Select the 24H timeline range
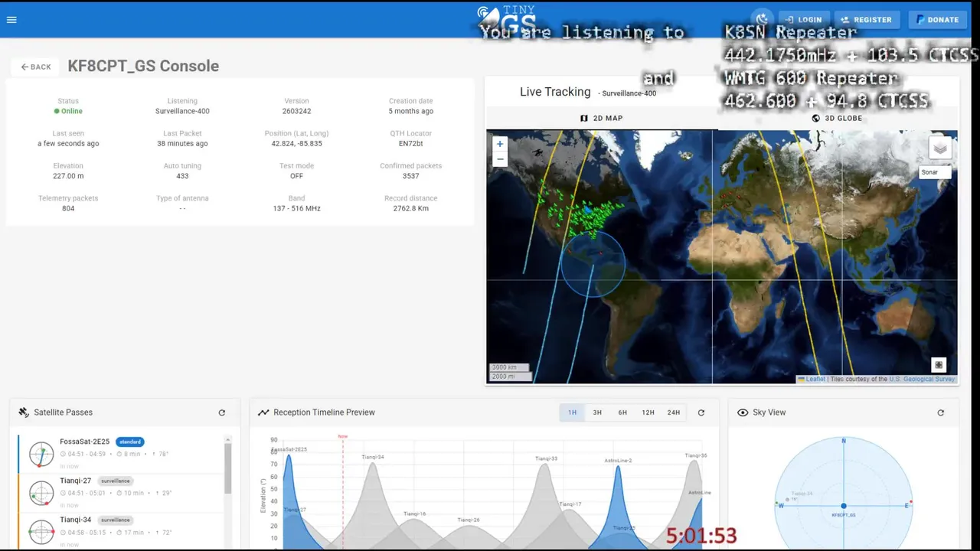980x551 pixels. [673, 412]
